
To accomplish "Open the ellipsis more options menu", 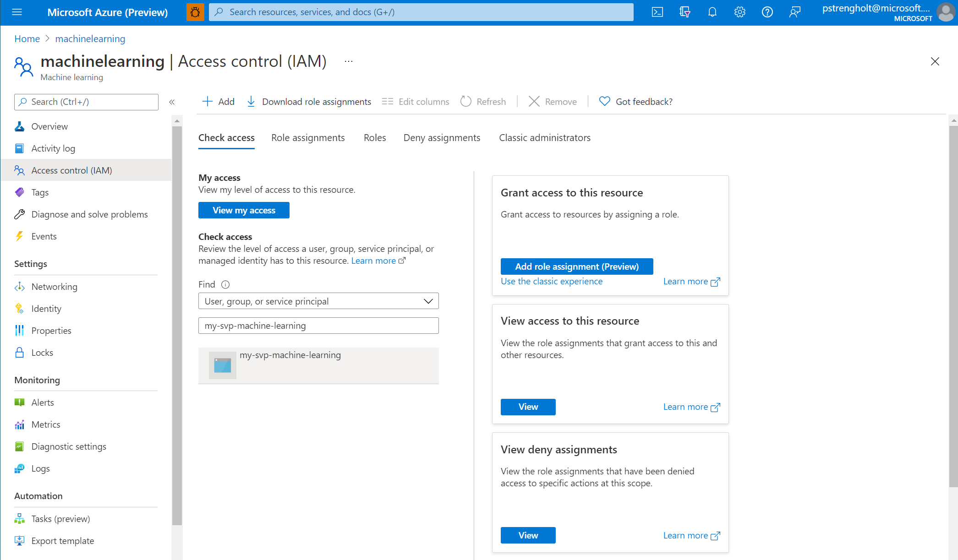I will 349,61.
